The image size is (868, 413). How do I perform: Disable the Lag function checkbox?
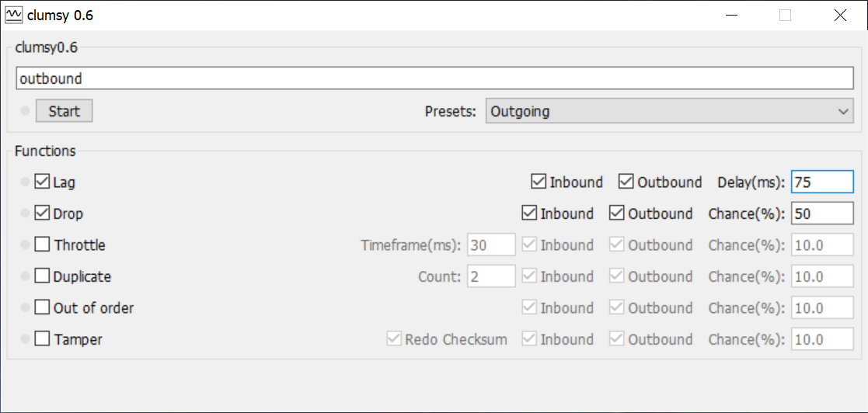41,182
